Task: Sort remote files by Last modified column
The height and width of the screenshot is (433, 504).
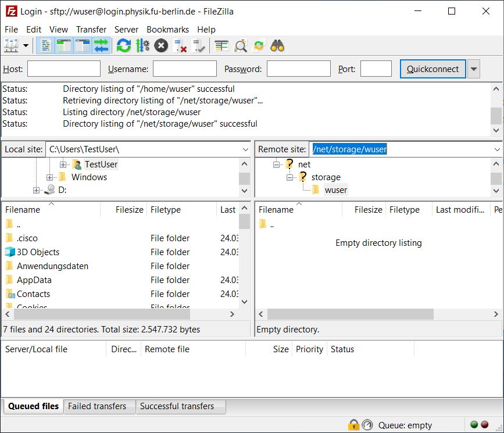Action: point(461,210)
